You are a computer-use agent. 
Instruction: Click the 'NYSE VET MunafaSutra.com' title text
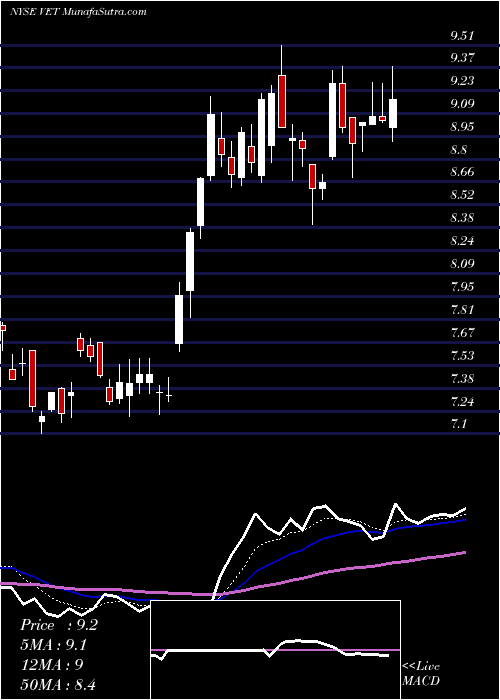(x=78, y=12)
